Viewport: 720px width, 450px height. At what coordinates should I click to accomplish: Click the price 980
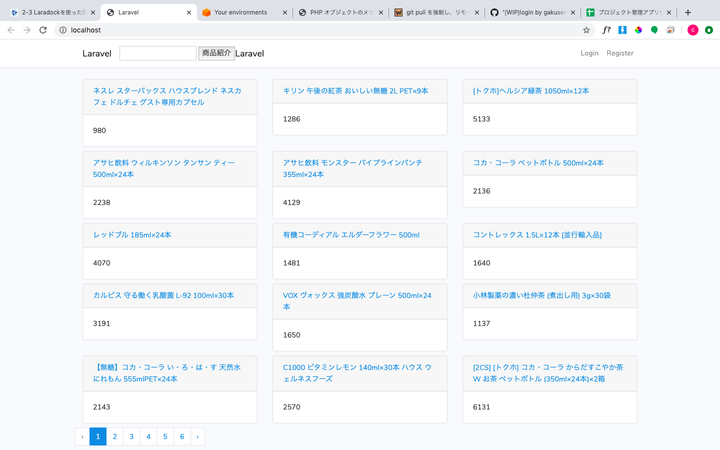point(99,130)
